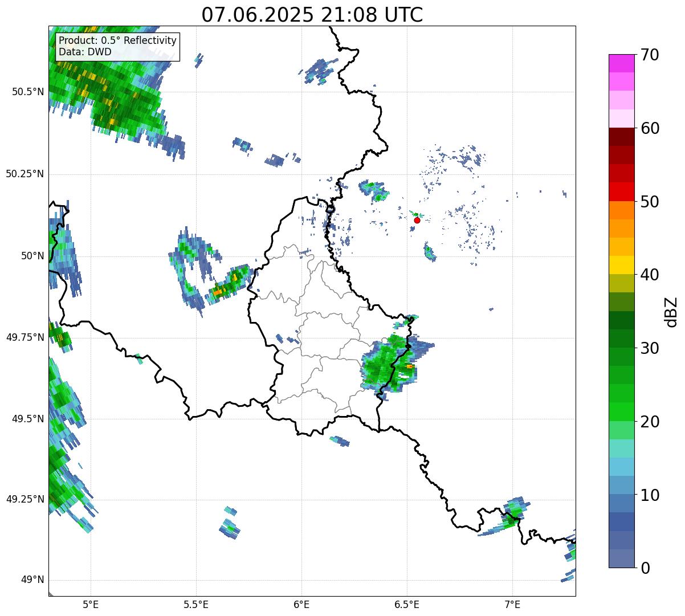Click the bright green colorbar segment above 20
685x616 pixels.
(x=622, y=412)
